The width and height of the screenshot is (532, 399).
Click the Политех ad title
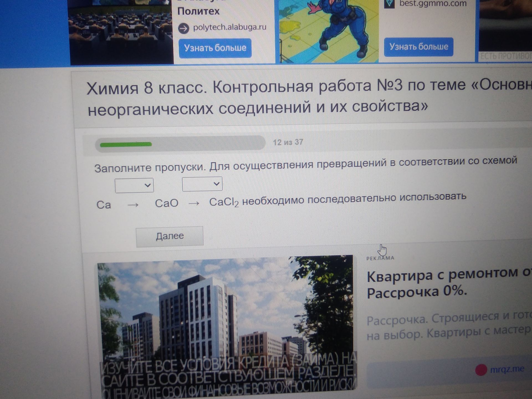pos(198,11)
